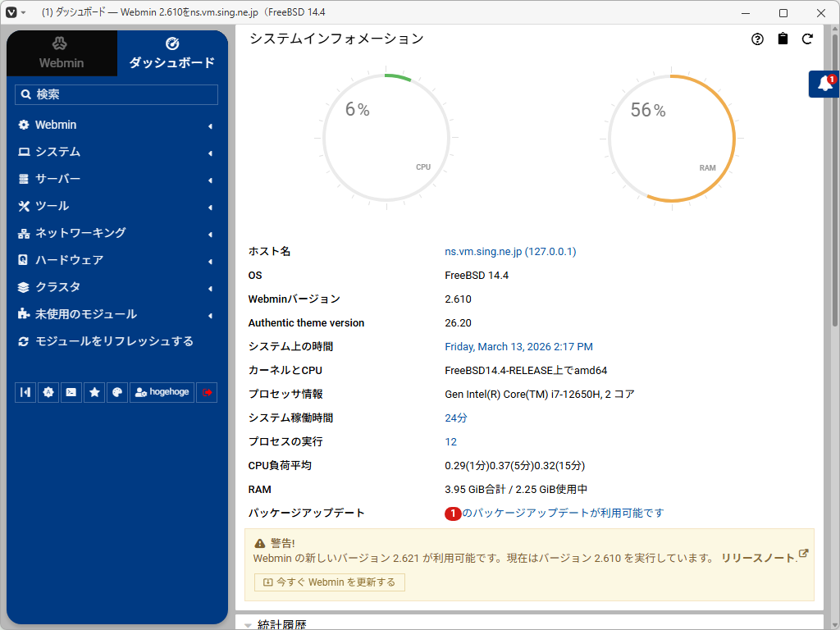This screenshot has width=840, height=630.
Task: Open theme configuration palette icon
Action: pos(117,392)
